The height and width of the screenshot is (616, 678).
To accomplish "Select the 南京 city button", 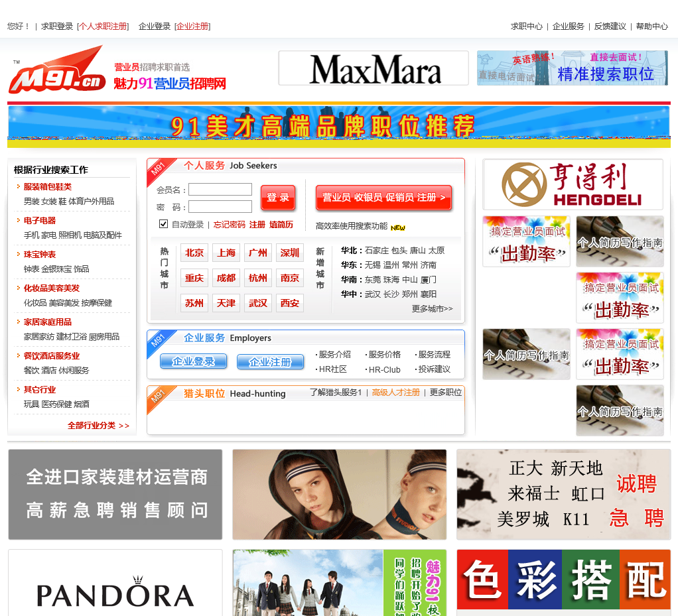I will (x=290, y=278).
